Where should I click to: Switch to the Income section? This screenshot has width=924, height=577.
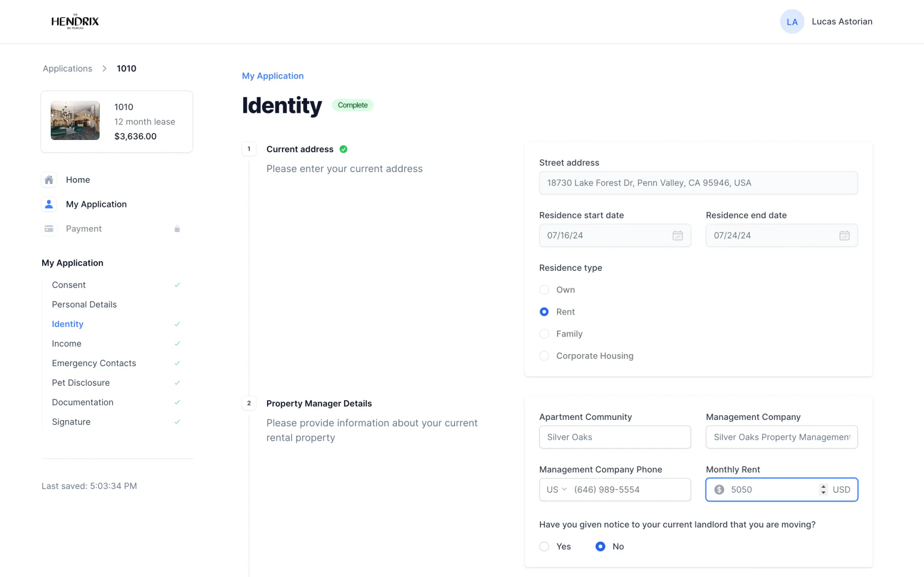tap(66, 344)
